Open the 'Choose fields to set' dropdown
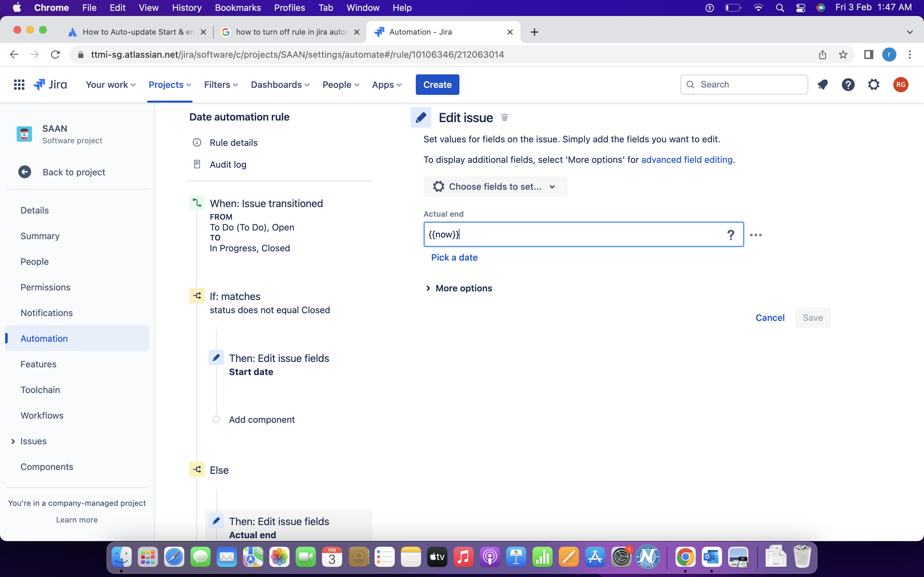The width and height of the screenshot is (924, 577). (495, 187)
